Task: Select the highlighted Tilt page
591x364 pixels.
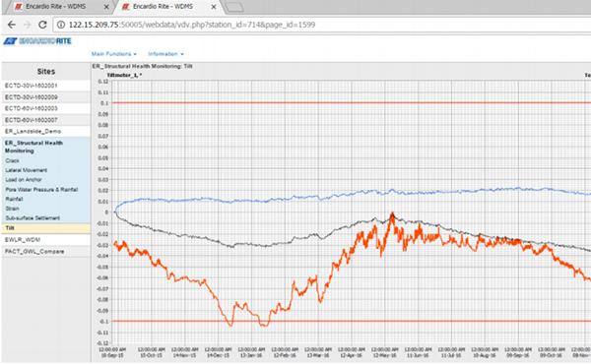Action: [46, 228]
